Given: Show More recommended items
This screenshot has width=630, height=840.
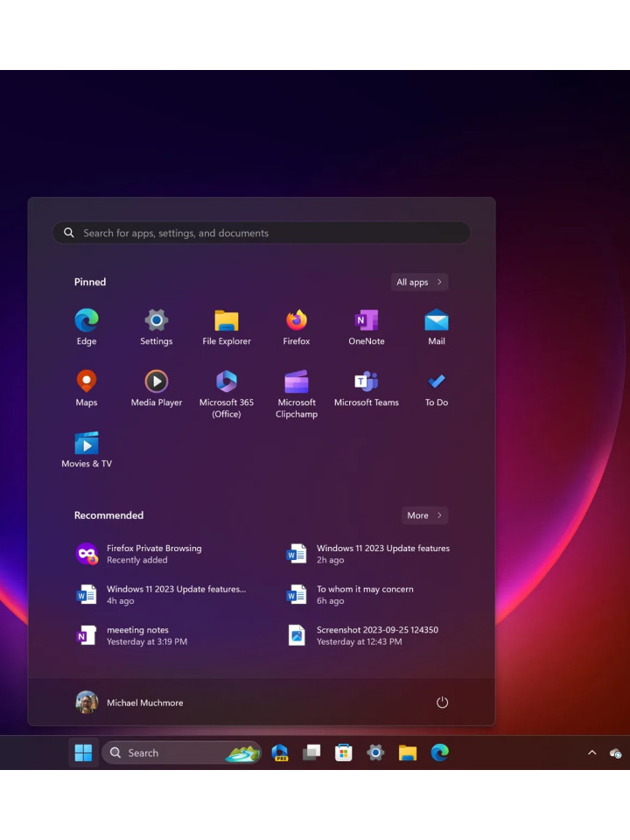Looking at the screenshot, I should coord(424,515).
